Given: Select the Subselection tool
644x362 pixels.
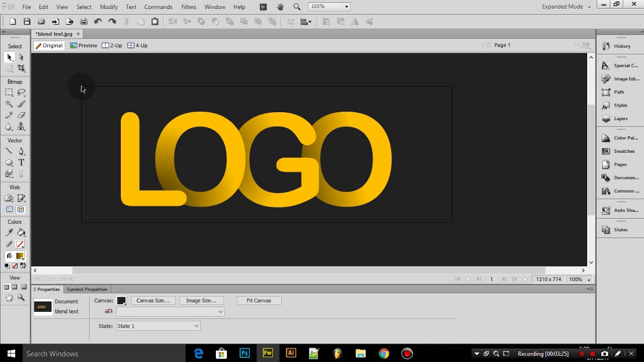Looking at the screenshot, I should [21, 57].
